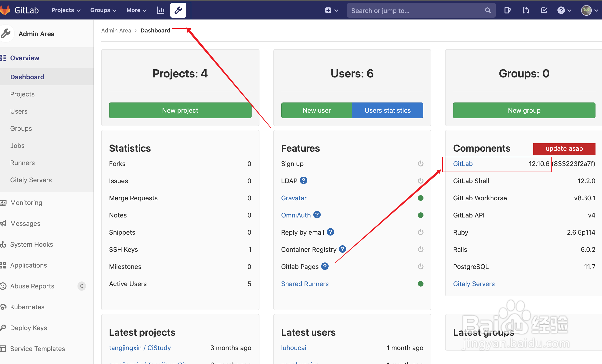Open the Issues icon in top bar

[x=507, y=10]
